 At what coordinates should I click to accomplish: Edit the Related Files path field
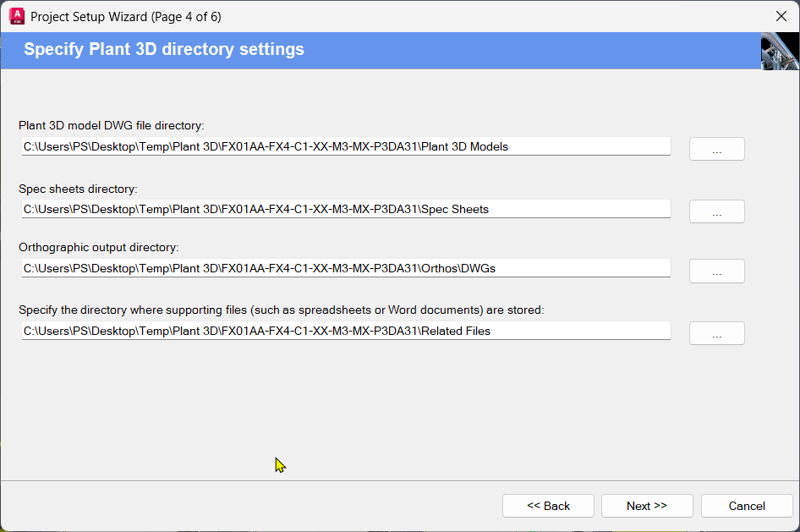pos(346,331)
